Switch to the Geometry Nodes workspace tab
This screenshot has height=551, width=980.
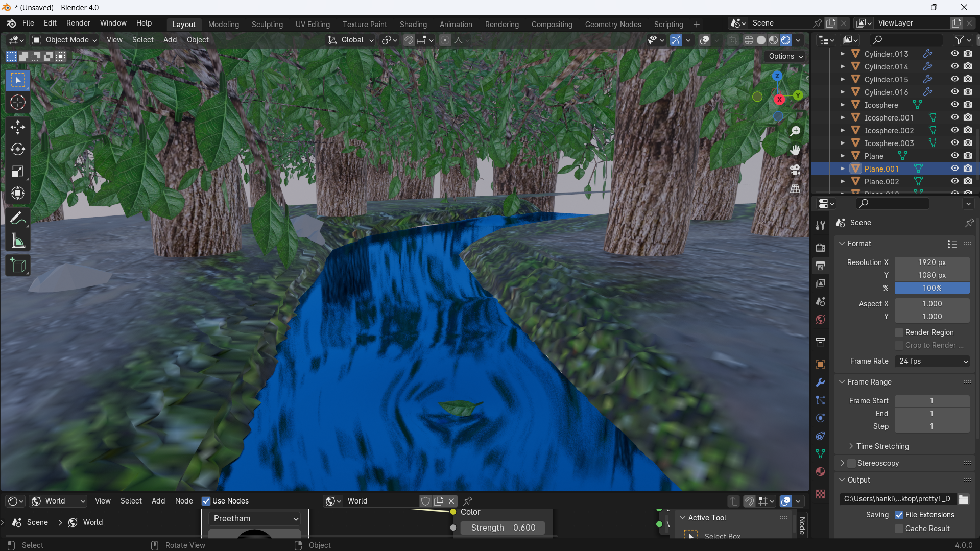click(613, 24)
